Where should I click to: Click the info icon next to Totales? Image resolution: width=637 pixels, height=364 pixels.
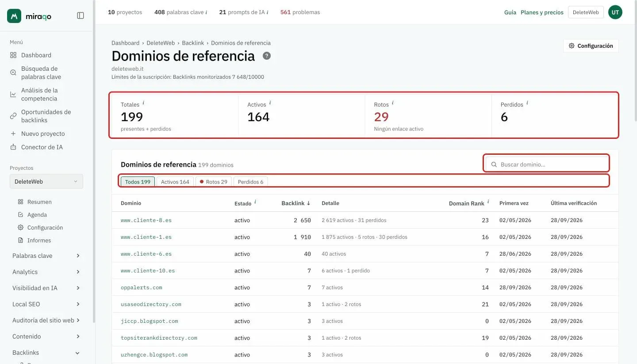(143, 103)
